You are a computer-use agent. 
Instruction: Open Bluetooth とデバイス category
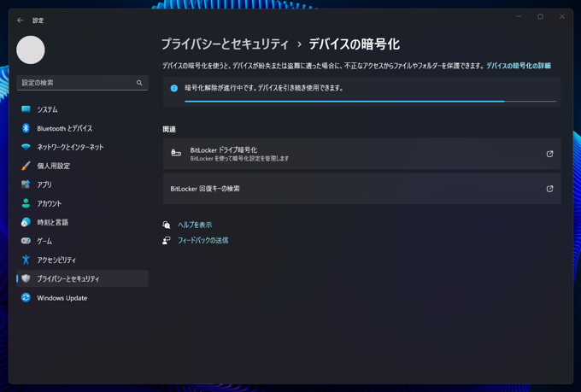coord(82,128)
